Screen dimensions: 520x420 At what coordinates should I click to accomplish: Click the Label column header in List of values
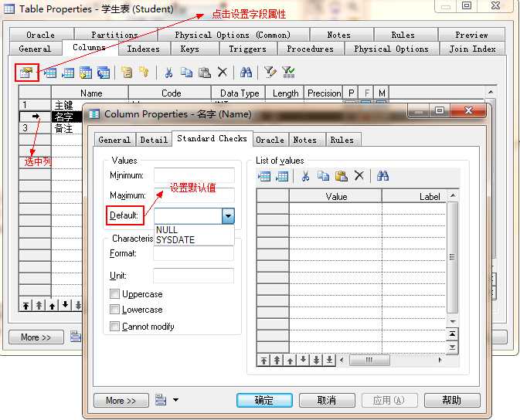pyautogui.click(x=413, y=196)
